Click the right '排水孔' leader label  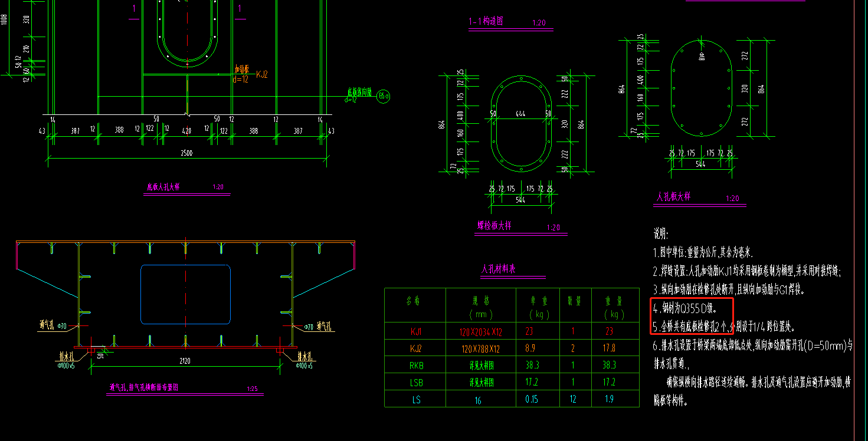tap(304, 356)
